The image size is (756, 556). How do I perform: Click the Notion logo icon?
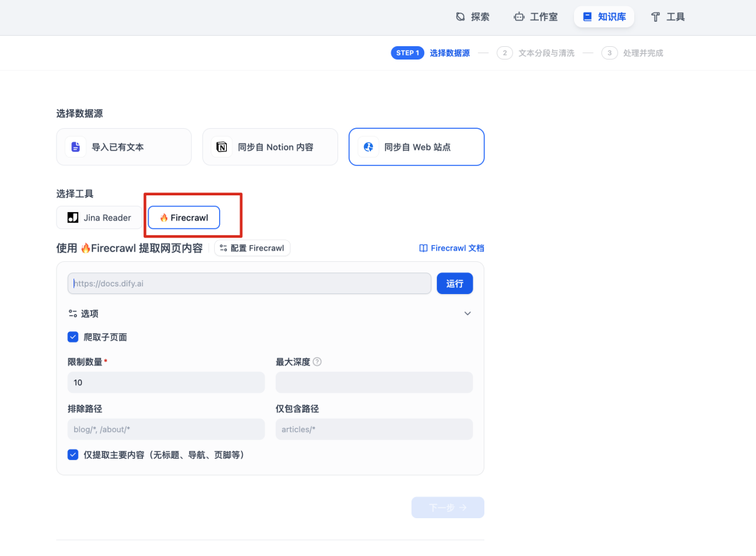pyautogui.click(x=222, y=147)
